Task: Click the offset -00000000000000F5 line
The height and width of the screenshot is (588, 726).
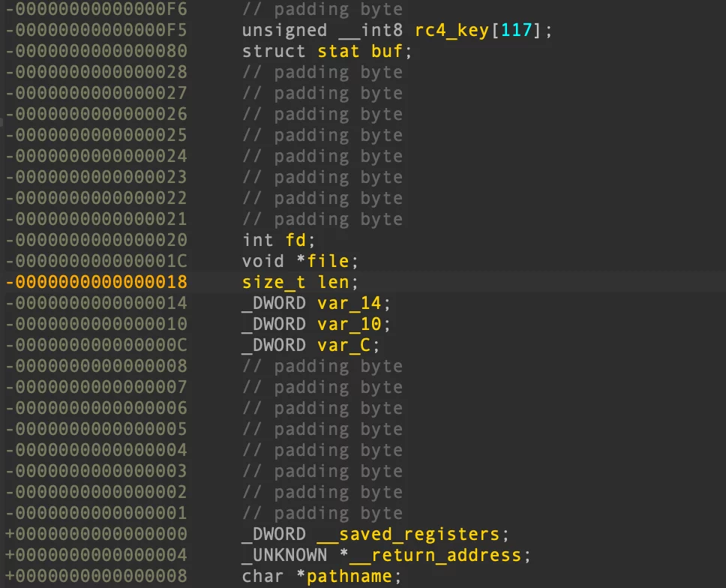Action: [96, 30]
